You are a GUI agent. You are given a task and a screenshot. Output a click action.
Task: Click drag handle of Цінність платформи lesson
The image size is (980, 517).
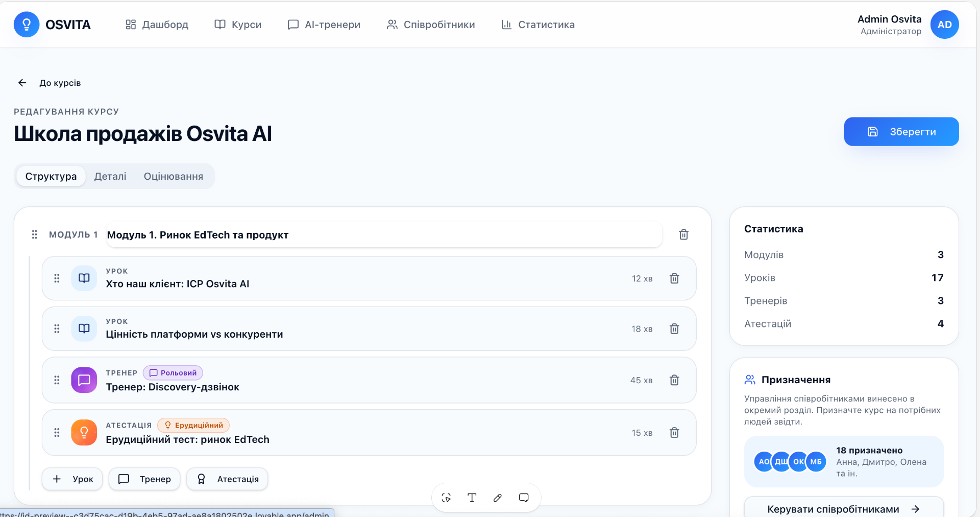tap(57, 329)
